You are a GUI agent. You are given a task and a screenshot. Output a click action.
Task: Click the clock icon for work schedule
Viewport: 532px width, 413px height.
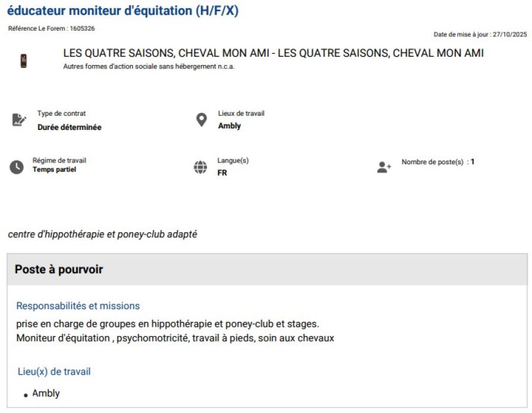pyautogui.click(x=17, y=167)
